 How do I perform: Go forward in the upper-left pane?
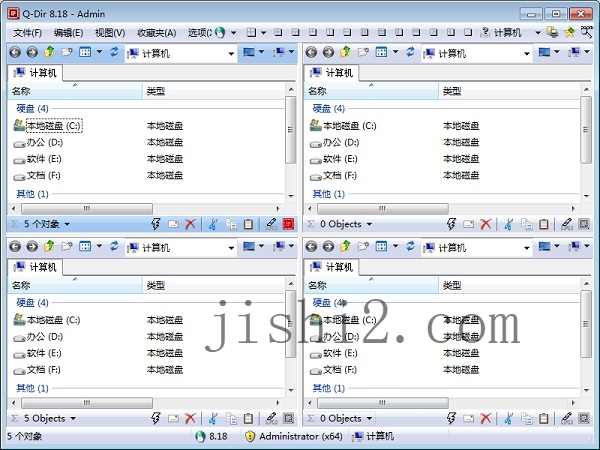pyautogui.click(x=32, y=52)
